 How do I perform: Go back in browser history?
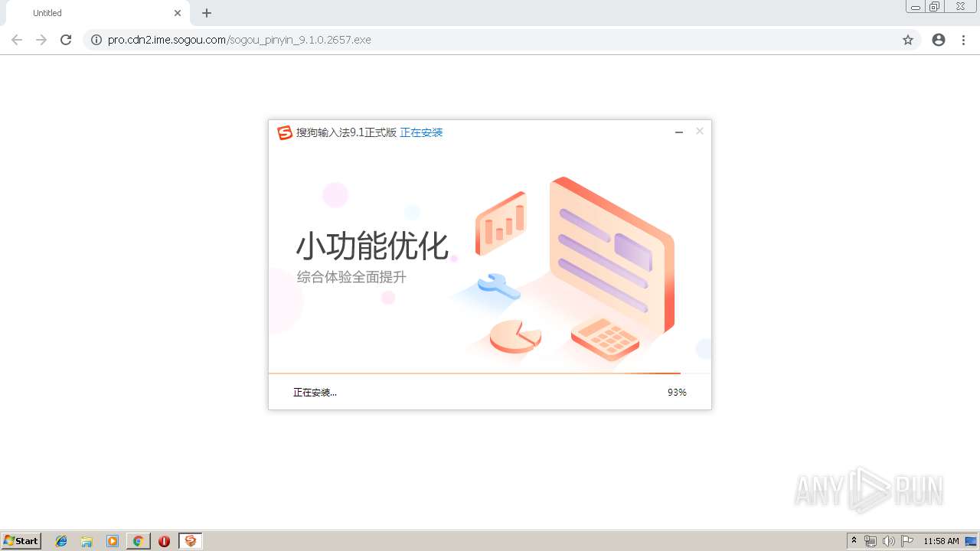(17, 40)
